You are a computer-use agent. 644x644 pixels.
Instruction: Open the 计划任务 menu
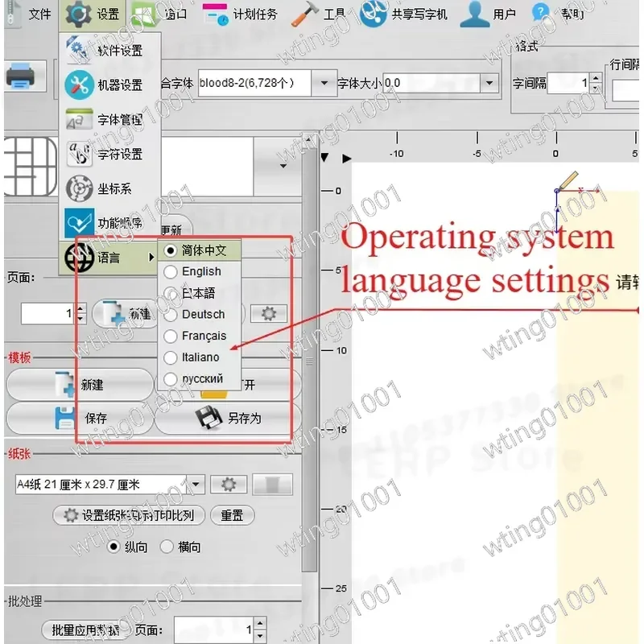(x=240, y=15)
